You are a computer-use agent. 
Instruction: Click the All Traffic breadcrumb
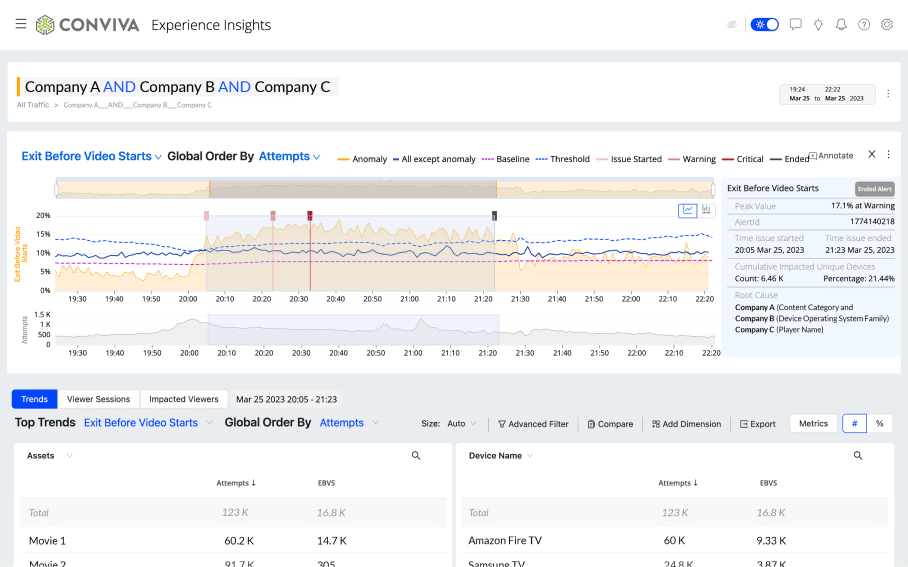[33, 105]
